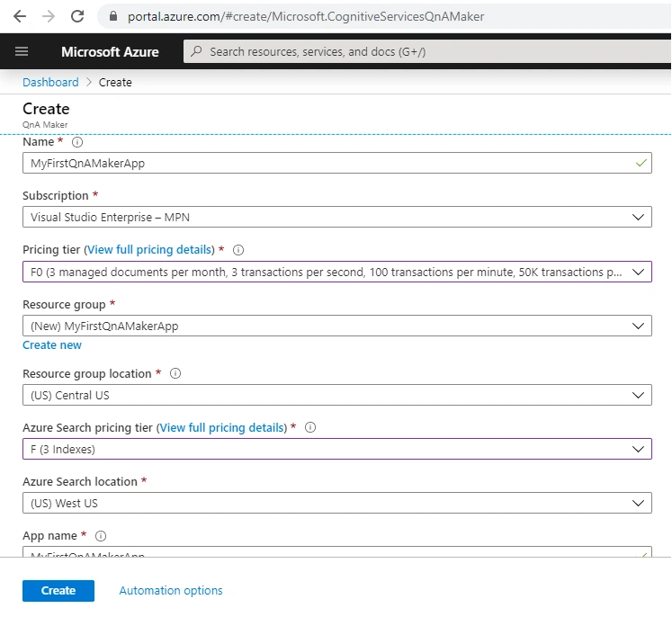Open View full pricing details for Azure Search

pyautogui.click(x=221, y=427)
